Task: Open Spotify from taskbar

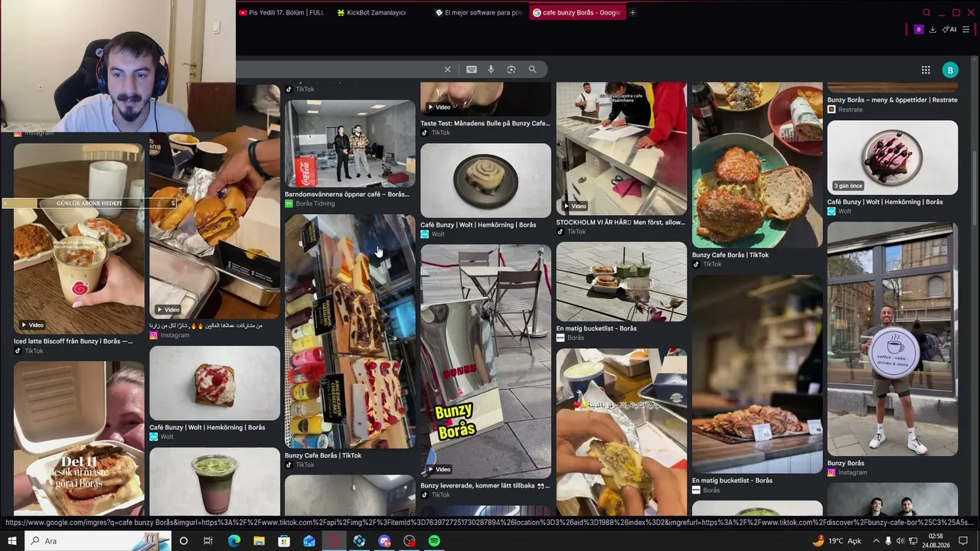Action: (x=435, y=541)
